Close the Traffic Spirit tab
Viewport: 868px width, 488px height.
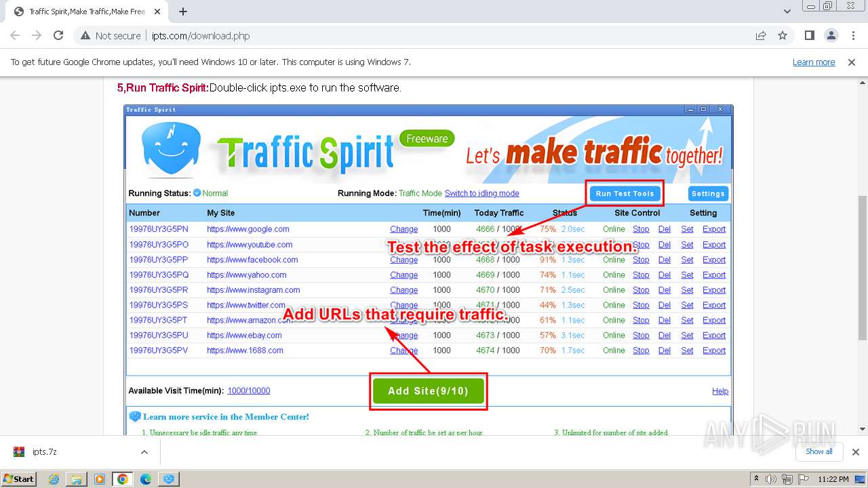coord(158,12)
